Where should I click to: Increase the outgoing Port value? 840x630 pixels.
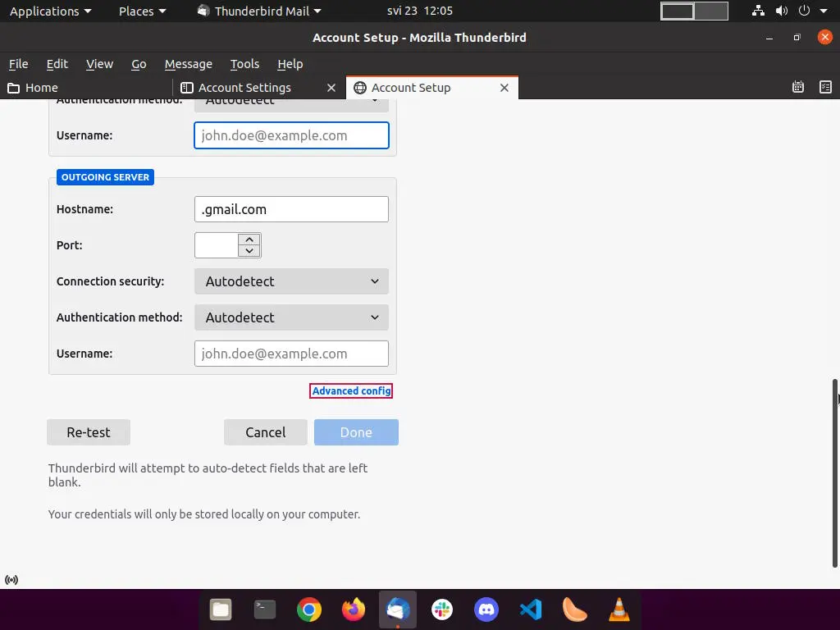249,240
